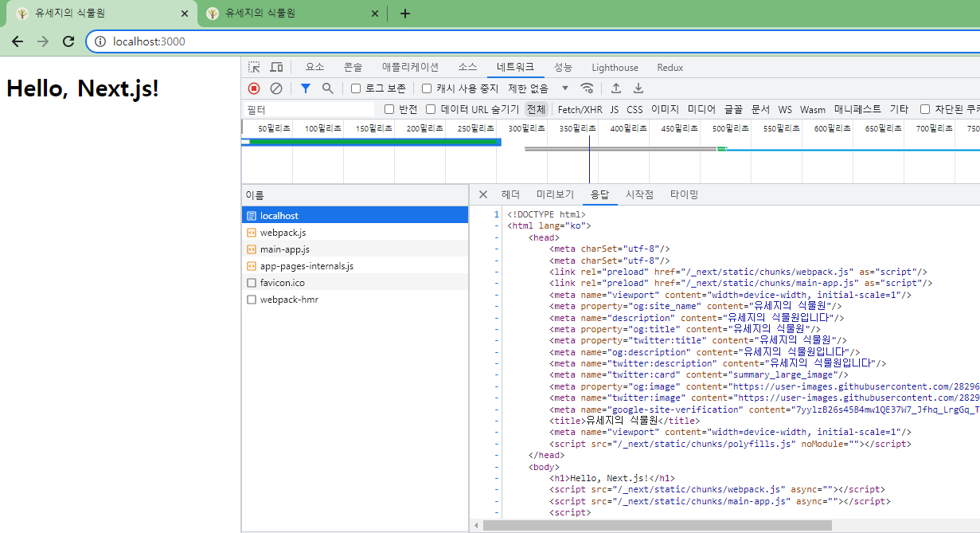Stop recording network log
The width and height of the screenshot is (980, 533).
coord(254,88)
